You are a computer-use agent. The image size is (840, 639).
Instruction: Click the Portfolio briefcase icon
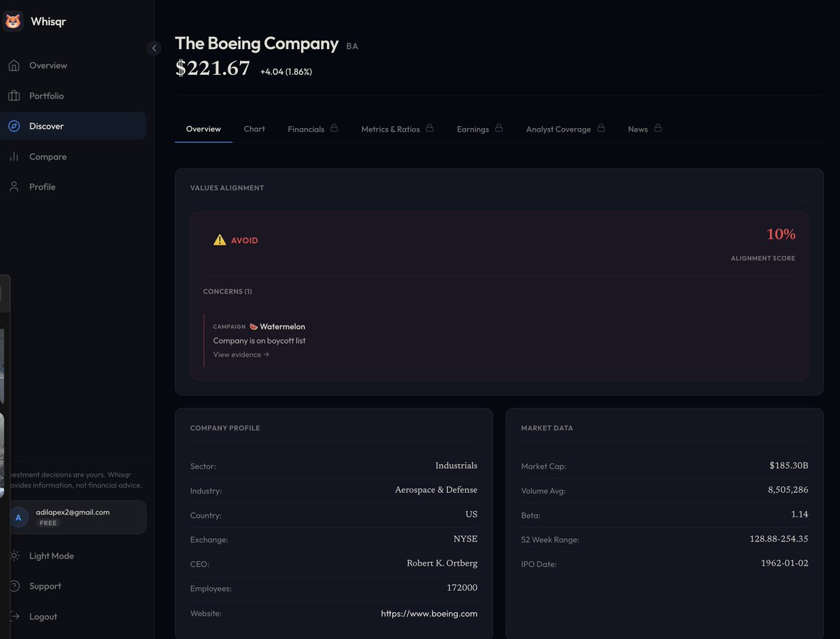pos(14,96)
